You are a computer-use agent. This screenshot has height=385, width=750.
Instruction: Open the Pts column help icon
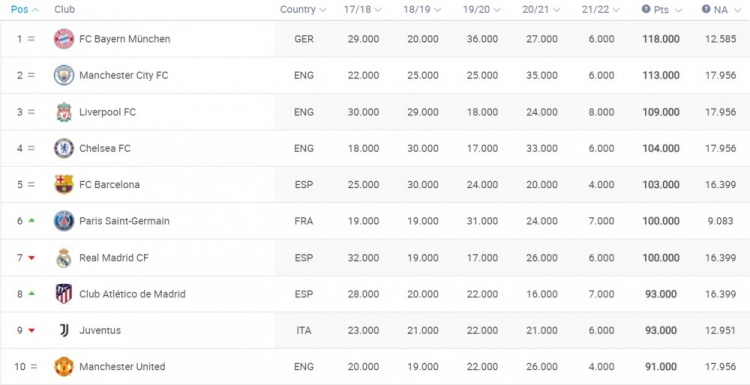646,9
